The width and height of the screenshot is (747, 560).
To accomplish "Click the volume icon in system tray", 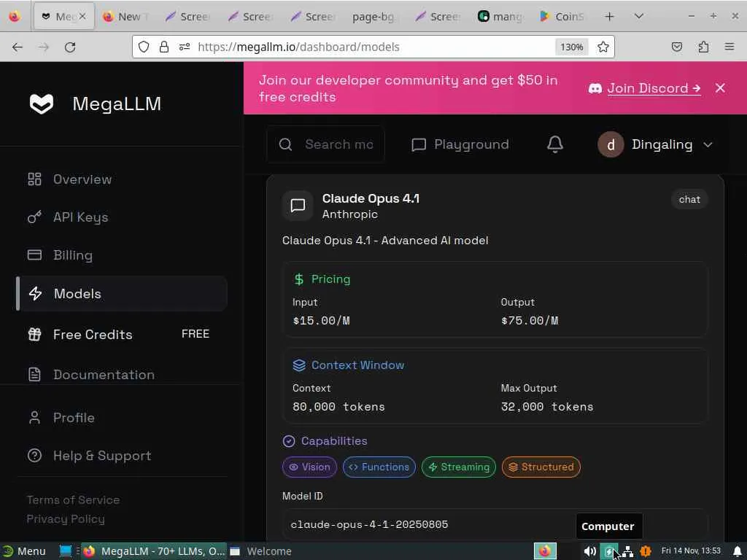I will 589,551.
